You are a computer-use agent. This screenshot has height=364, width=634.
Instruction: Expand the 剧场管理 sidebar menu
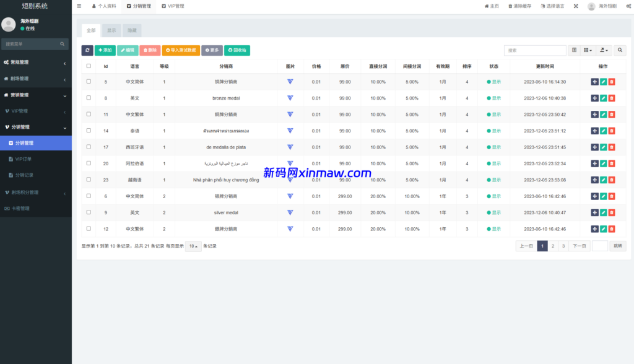tap(36, 79)
